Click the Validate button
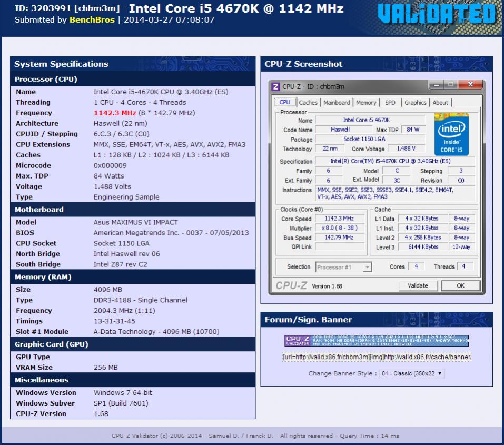 418,285
